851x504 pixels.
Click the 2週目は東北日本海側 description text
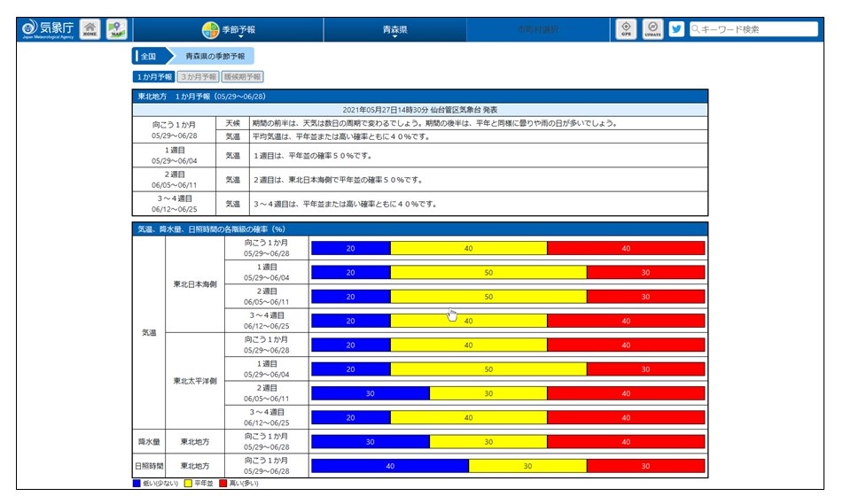[338, 180]
